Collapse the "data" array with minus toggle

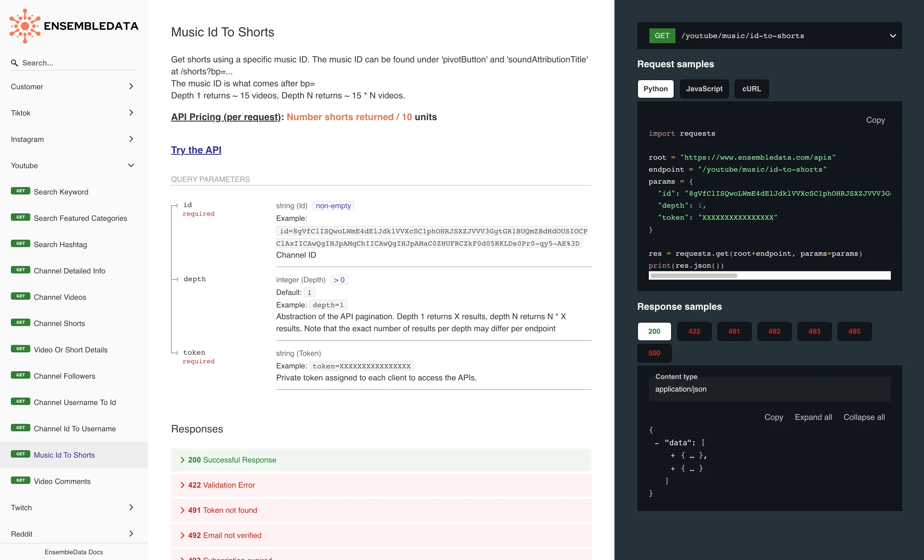click(657, 443)
